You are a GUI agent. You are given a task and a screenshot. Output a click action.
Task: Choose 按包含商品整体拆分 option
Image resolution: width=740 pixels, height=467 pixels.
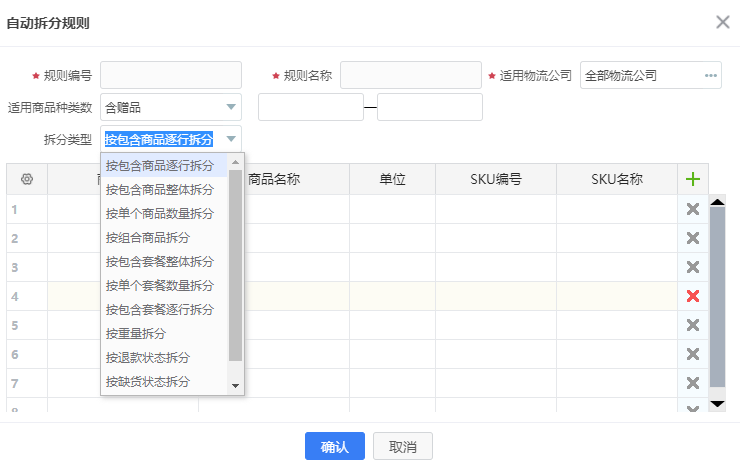[x=164, y=190]
